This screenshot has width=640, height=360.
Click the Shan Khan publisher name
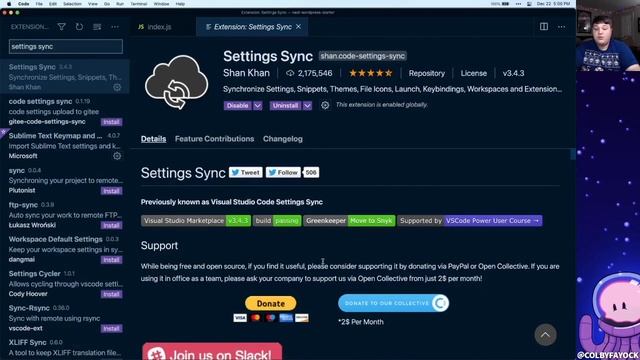pyautogui.click(x=246, y=73)
